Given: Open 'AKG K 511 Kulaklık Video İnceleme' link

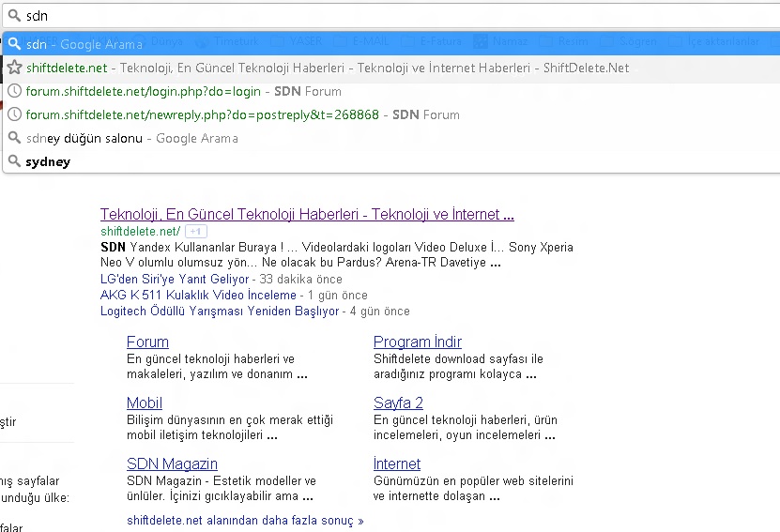Looking at the screenshot, I should (x=198, y=295).
